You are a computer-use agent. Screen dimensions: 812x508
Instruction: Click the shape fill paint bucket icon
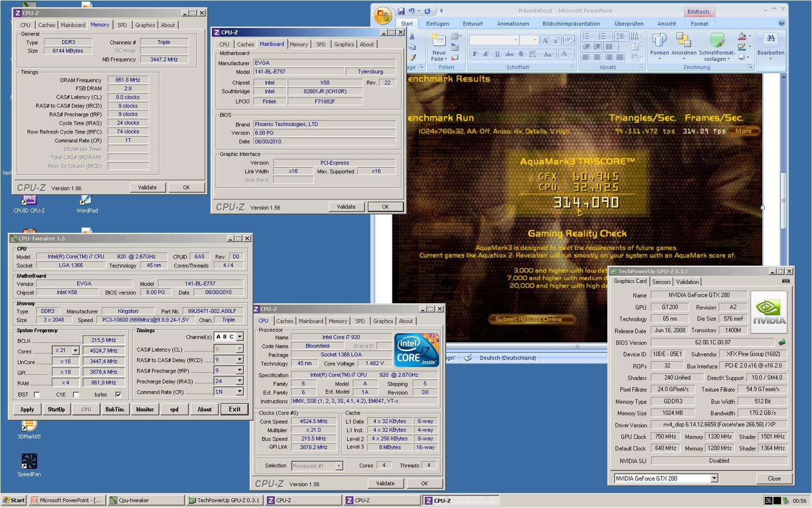[742, 36]
